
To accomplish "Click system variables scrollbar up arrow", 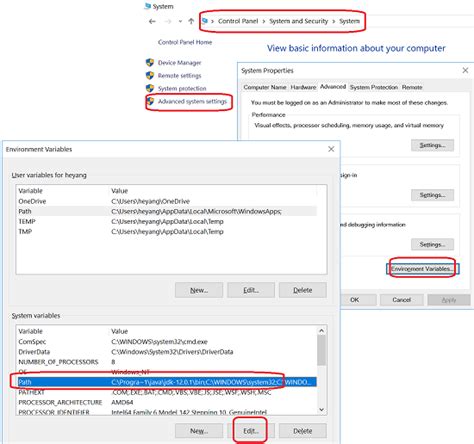I will 321,331.
